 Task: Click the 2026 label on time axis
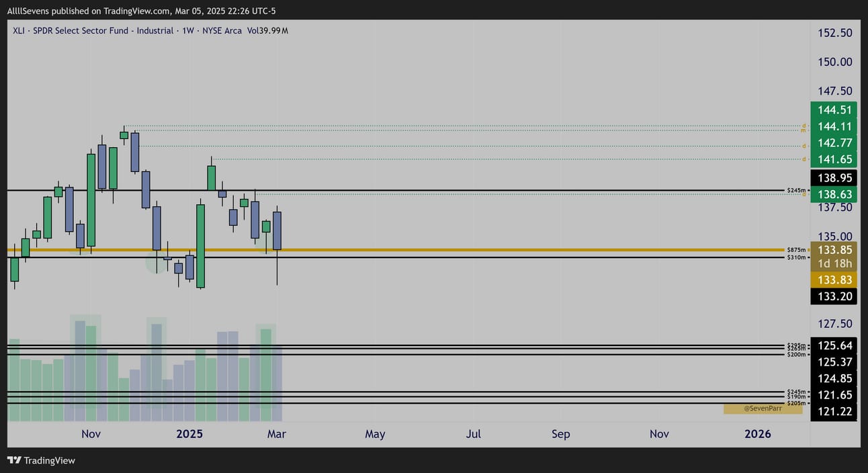coord(758,434)
